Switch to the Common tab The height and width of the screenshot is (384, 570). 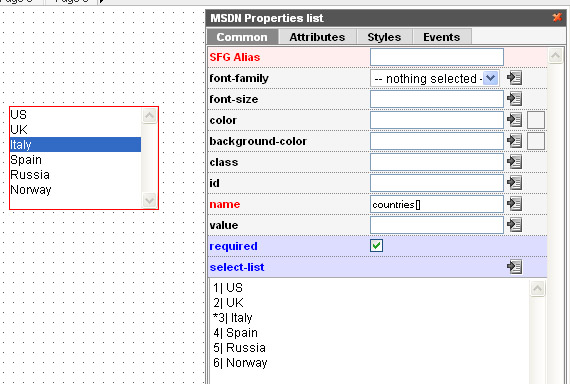coord(242,37)
